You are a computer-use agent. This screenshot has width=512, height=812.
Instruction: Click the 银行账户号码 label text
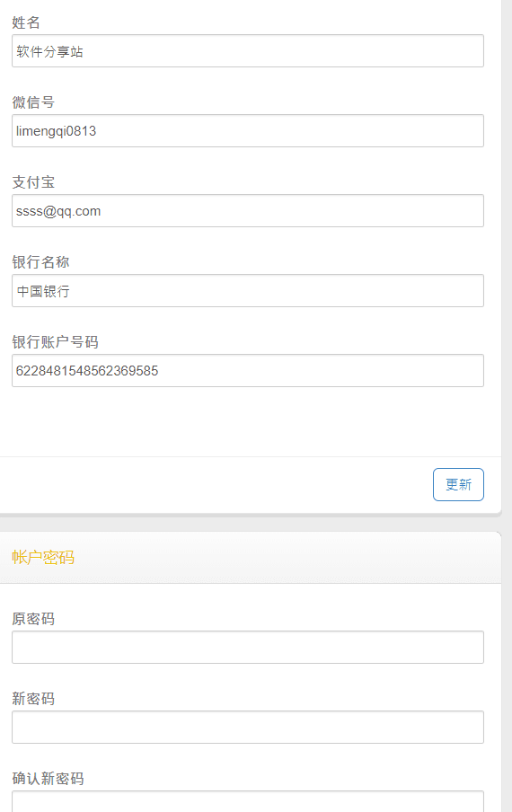[x=55, y=342]
